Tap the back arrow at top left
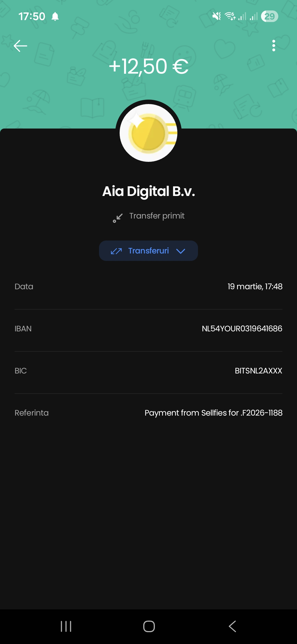297x644 pixels. 20,46
